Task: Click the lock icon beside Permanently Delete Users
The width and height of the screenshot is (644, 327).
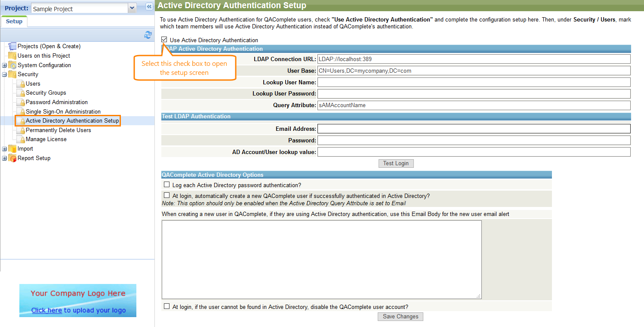Action: coord(20,130)
